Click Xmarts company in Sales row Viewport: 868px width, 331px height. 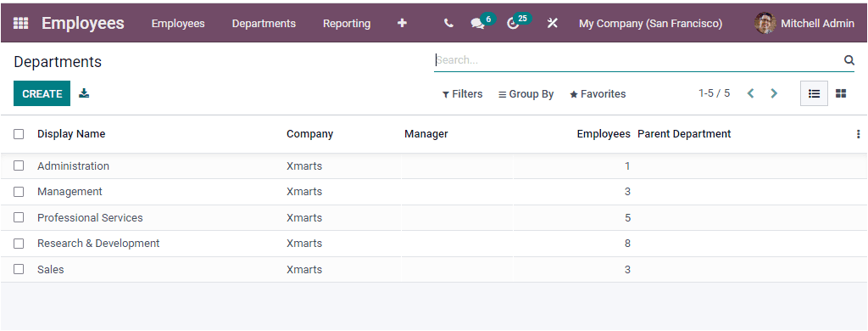click(x=304, y=269)
